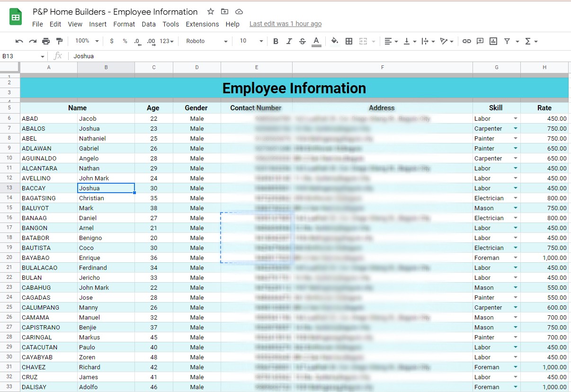Open the text color picker
The width and height of the screenshot is (571, 392).
[x=316, y=41]
